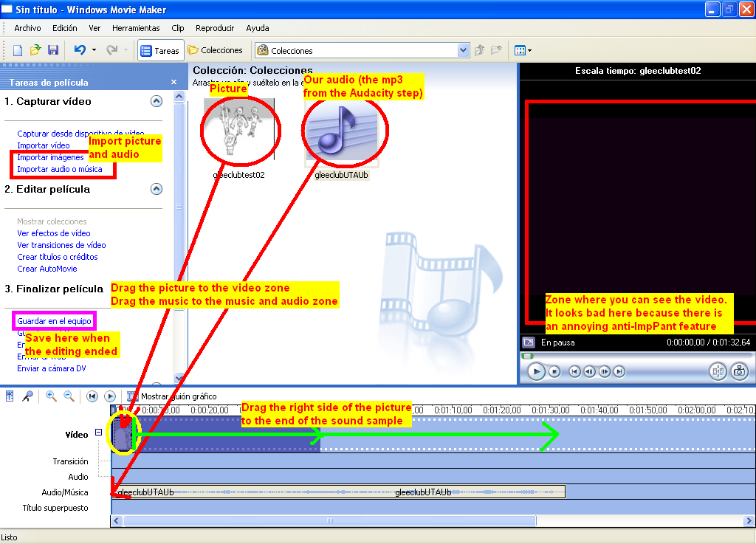Screen dimensions: 756x544
Task: Open the Archivo menu
Action: tap(27, 28)
